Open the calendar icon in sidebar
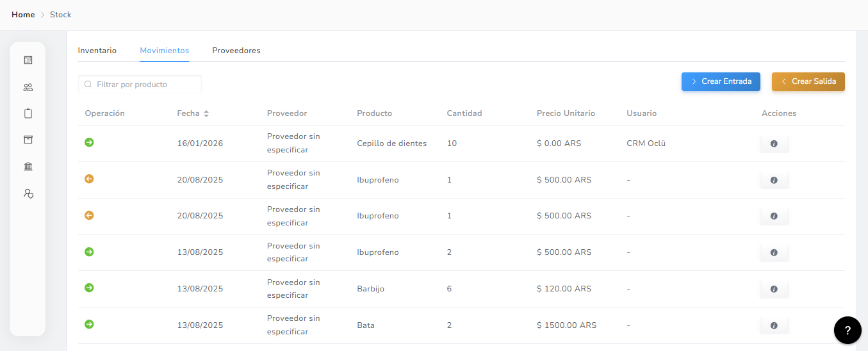 coord(28,60)
